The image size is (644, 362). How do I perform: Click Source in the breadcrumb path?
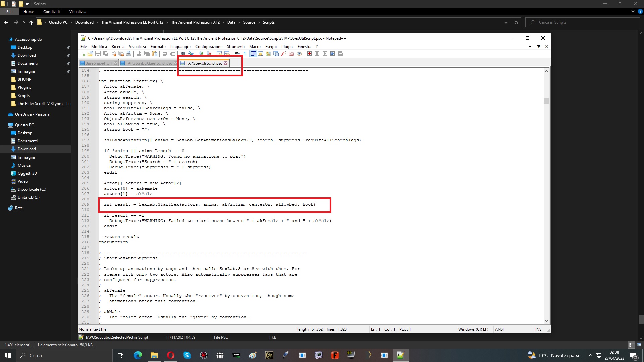click(x=249, y=22)
